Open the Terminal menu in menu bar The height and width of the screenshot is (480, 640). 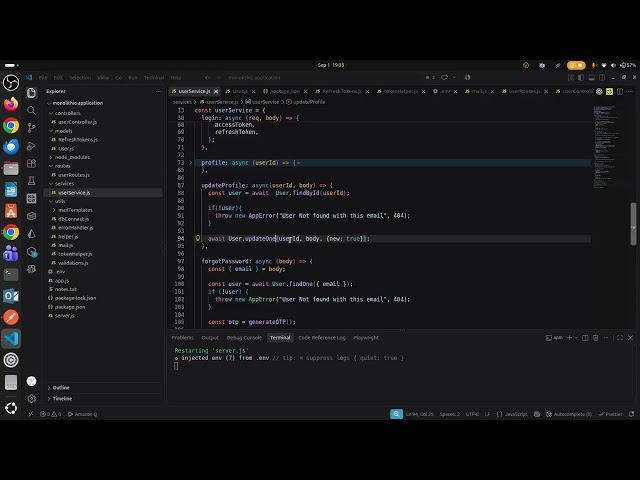pyautogui.click(x=154, y=78)
